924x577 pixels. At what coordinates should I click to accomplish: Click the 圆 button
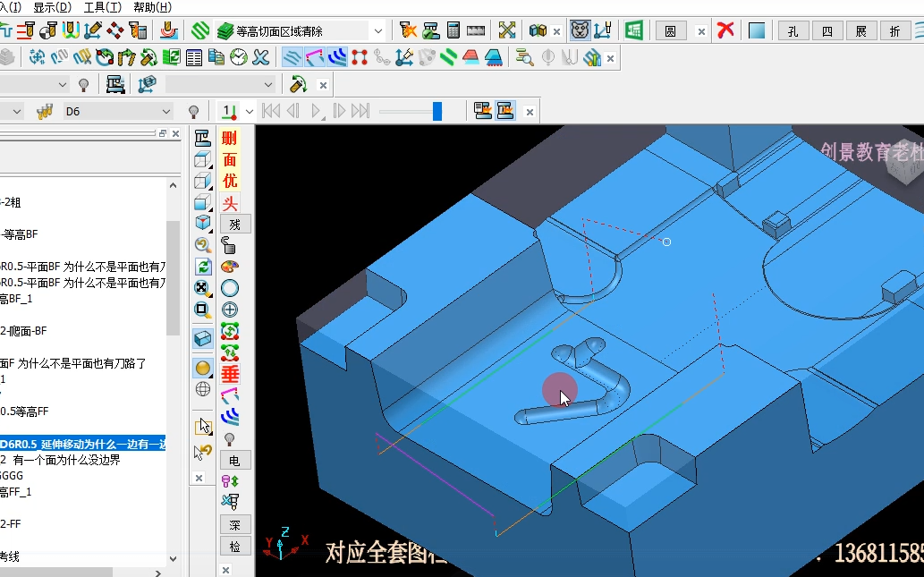(x=671, y=30)
